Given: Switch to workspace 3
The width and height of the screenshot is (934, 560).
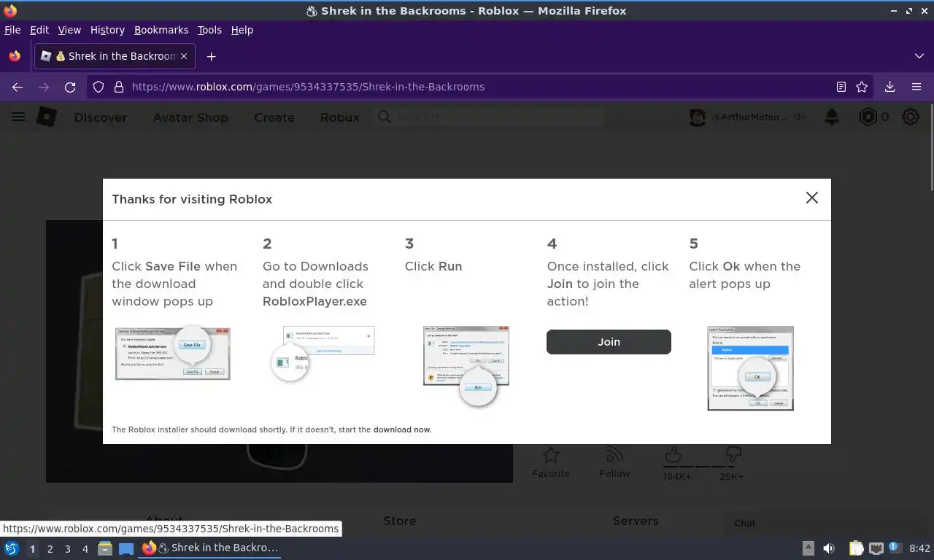Looking at the screenshot, I should pyautogui.click(x=67, y=549).
